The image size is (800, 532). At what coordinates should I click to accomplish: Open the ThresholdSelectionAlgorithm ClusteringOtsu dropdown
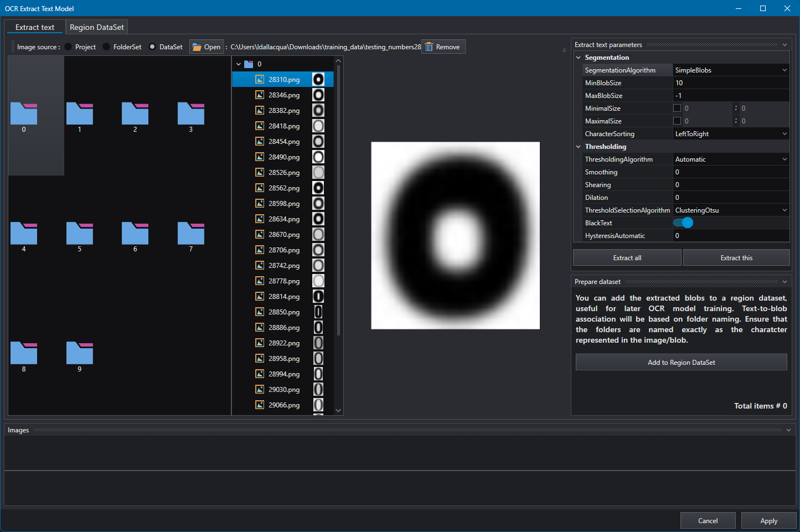pos(731,210)
